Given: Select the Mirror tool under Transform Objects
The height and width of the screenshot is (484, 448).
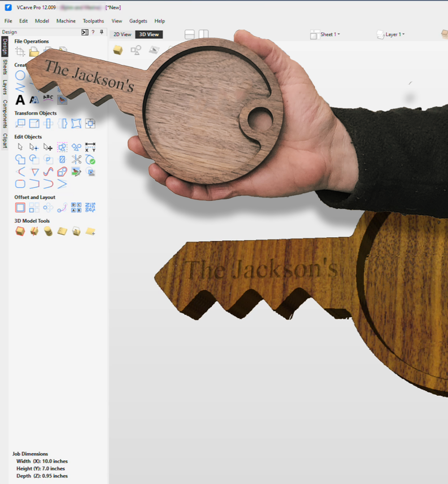Looking at the screenshot, I should coord(63,124).
